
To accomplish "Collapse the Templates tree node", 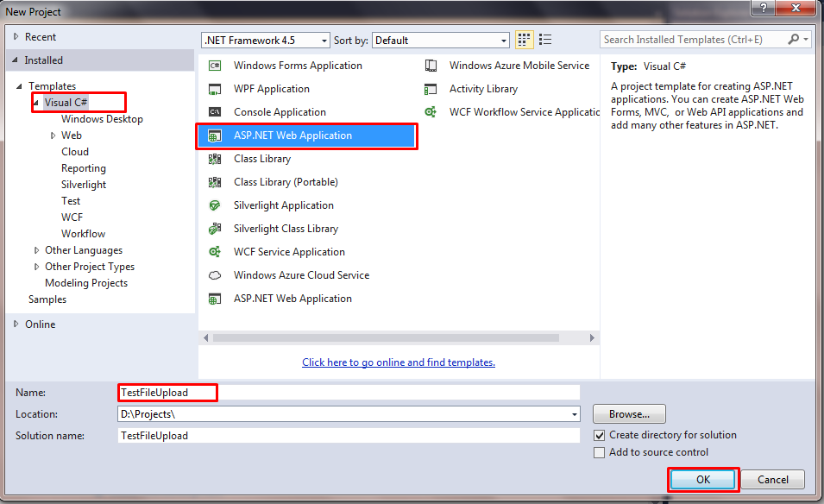I will pyautogui.click(x=20, y=86).
